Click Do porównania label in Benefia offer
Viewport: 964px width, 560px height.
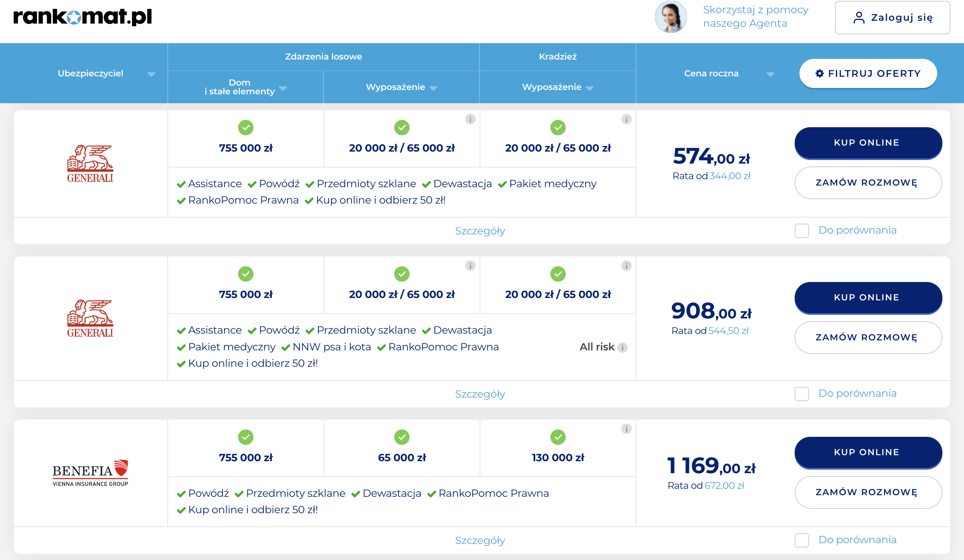click(x=858, y=540)
